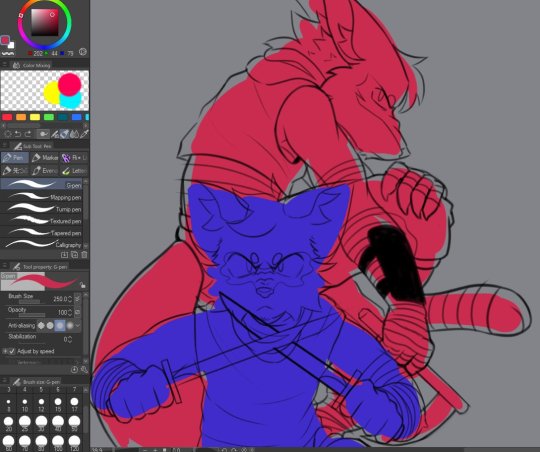The image size is (540, 452).
Task: Click the Color Mixing canvas area
Action: click(x=45, y=90)
